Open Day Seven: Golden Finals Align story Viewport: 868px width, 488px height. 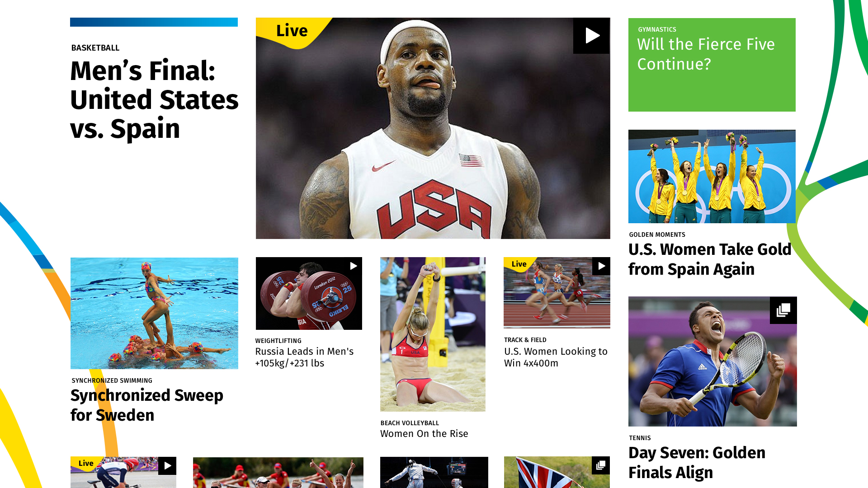[697, 462]
